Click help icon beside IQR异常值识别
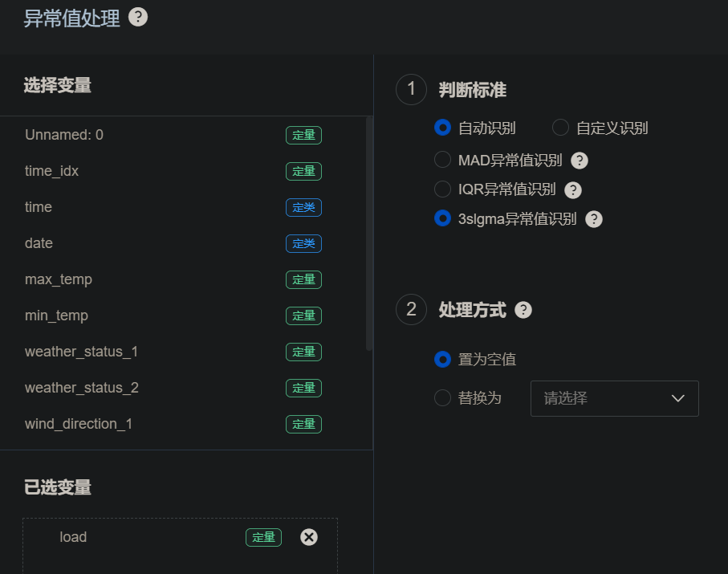The image size is (728, 574). click(572, 190)
